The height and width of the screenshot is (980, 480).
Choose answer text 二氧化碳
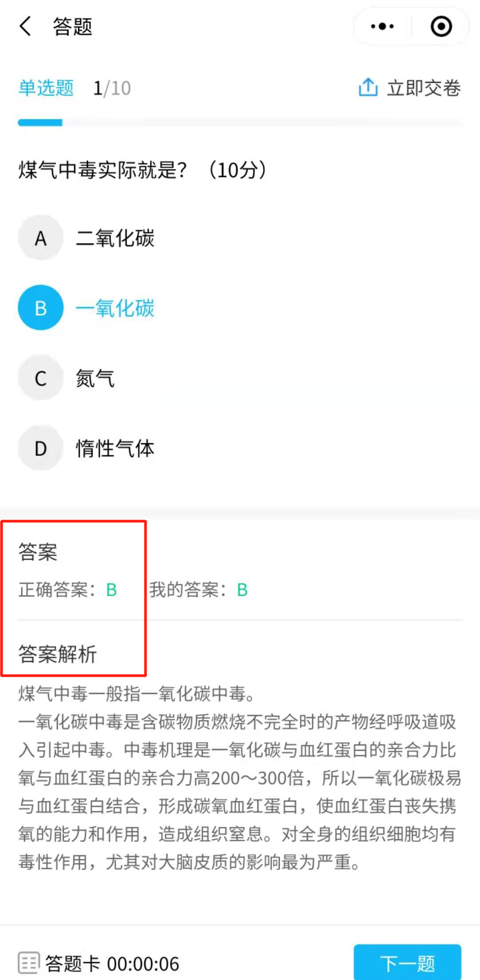tap(115, 238)
